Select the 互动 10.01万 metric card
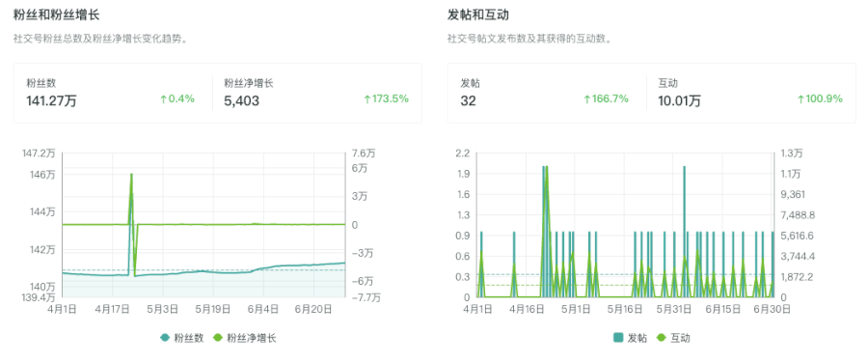The width and height of the screenshot is (868, 363). [x=751, y=93]
